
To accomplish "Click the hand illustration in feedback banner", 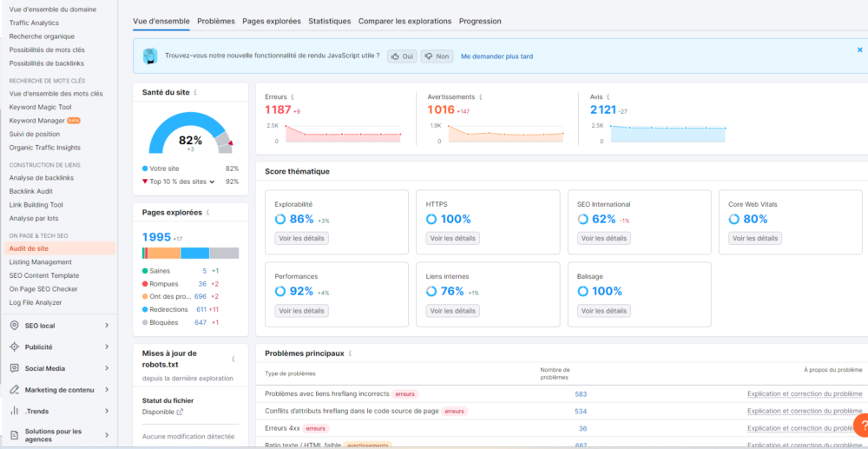I will pos(150,56).
